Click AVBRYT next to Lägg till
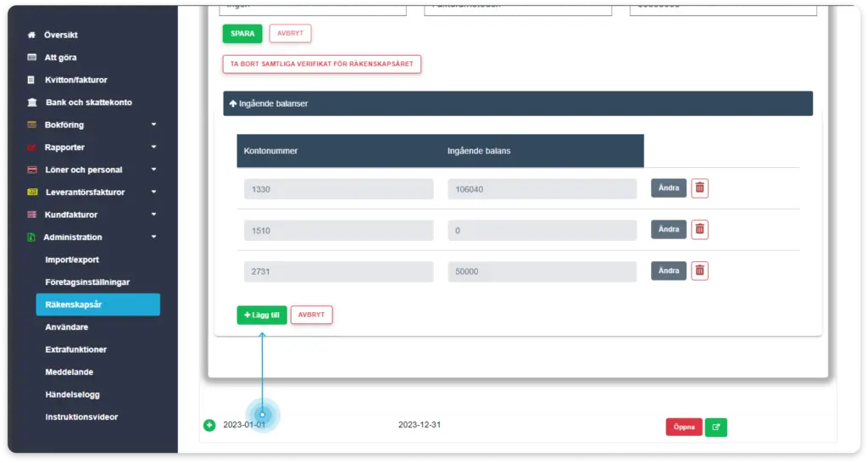This screenshot has width=868, height=463. pos(312,315)
